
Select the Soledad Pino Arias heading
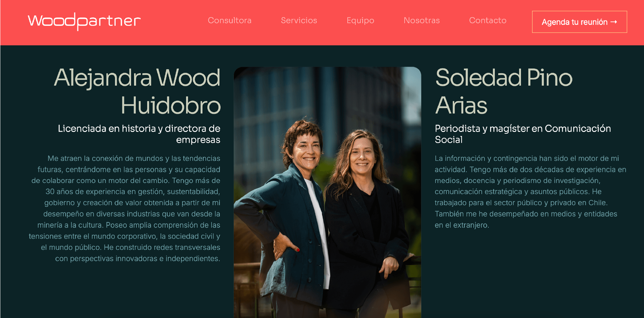(x=504, y=91)
